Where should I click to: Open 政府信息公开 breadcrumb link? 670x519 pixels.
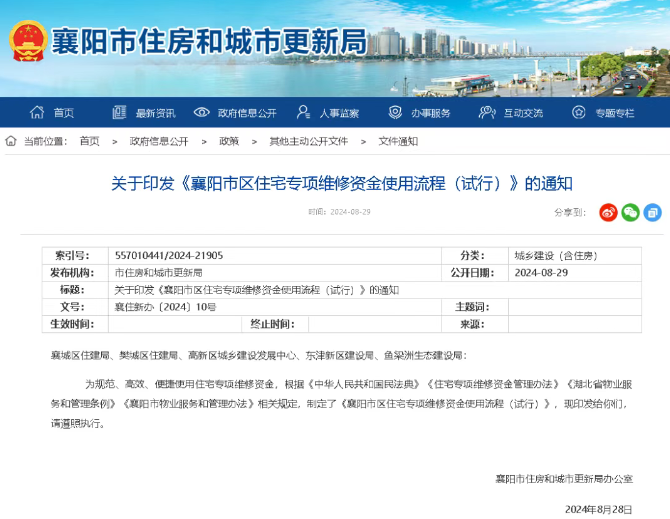coord(159,141)
